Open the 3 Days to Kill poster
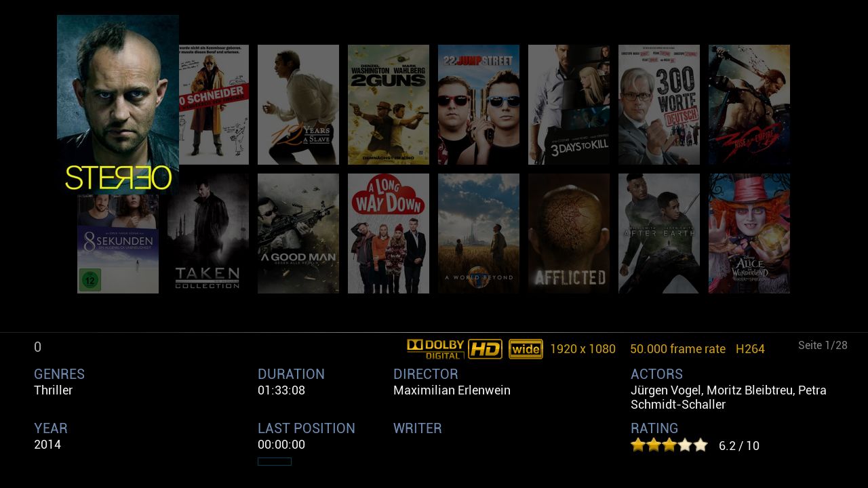 569,104
